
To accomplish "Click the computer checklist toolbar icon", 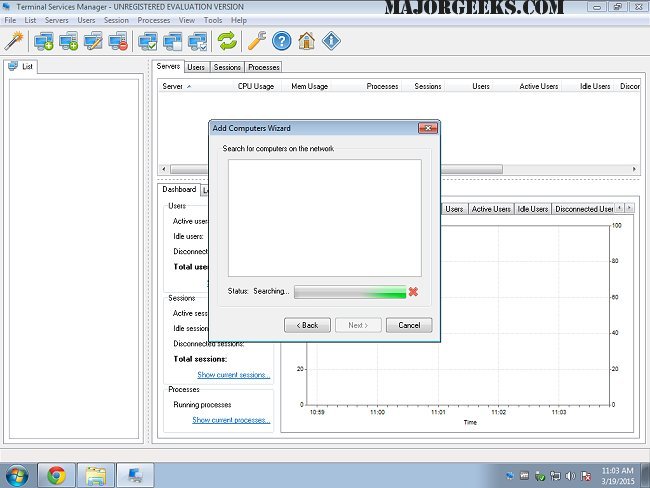I will click(x=197, y=41).
